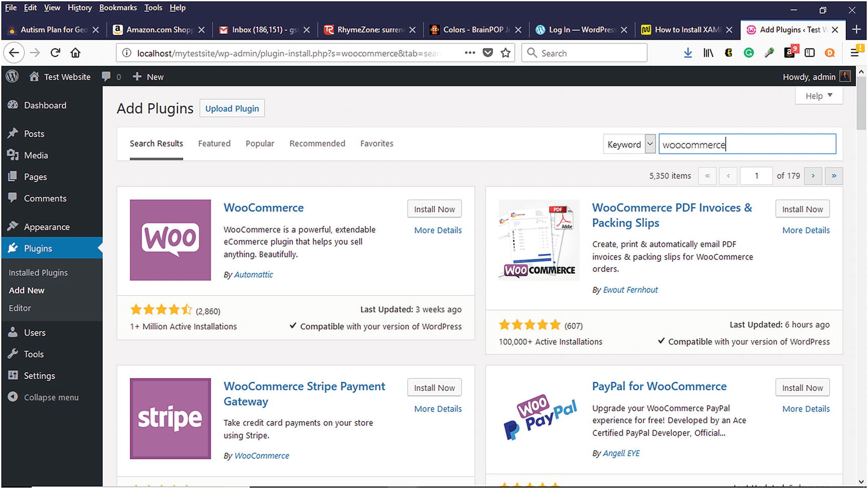This screenshot has height=489, width=868.
Task: Open the Firefox library icon
Action: tap(708, 53)
